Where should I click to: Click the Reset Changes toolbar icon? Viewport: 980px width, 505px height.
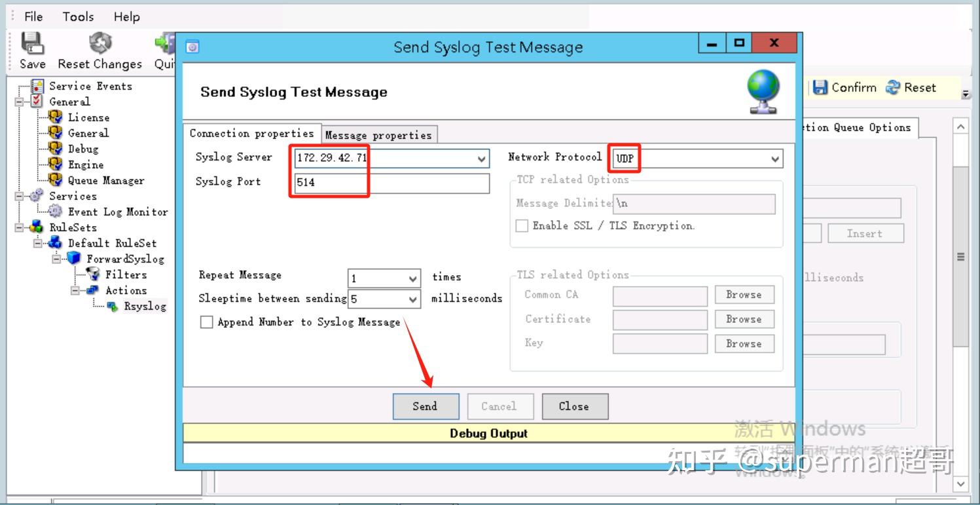100,44
